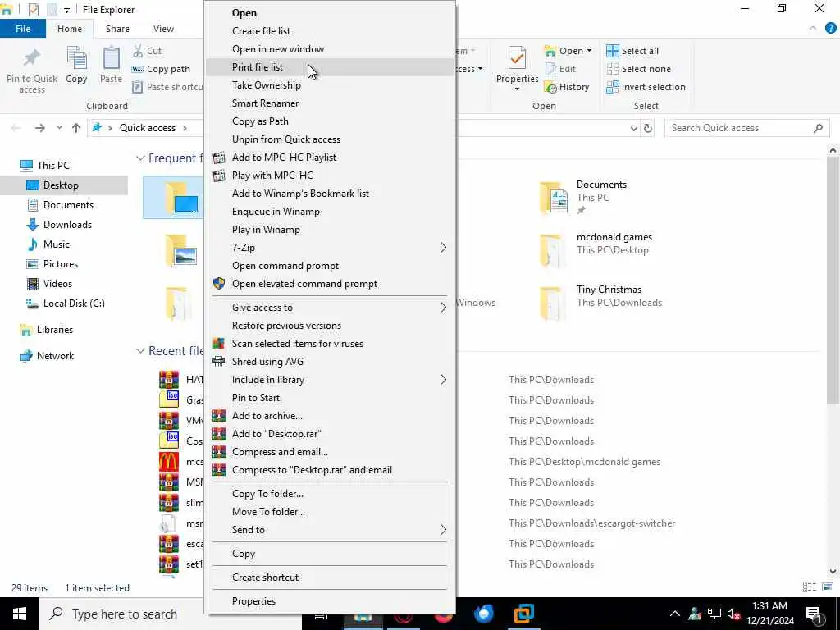The height and width of the screenshot is (630, 840).
Task: Open the File tab
Action: pyautogui.click(x=23, y=29)
